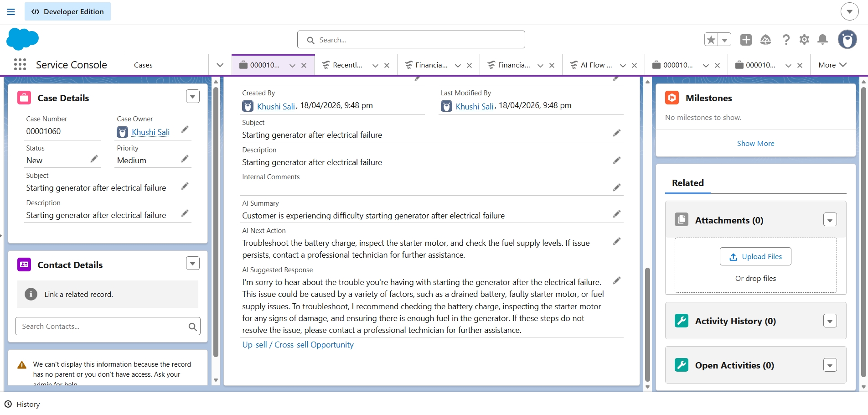Screen dimensions: 868x415
Task: Select case number 00001060 text
Action: click(x=43, y=131)
